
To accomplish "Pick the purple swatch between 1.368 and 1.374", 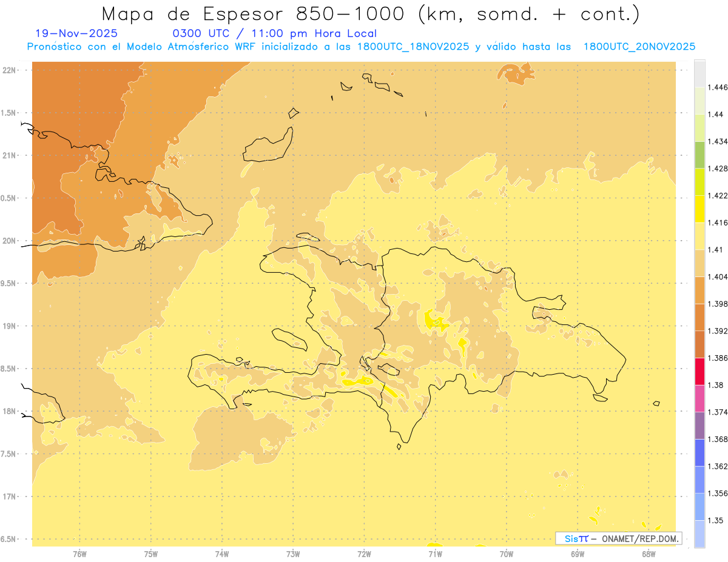I will [x=699, y=426].
